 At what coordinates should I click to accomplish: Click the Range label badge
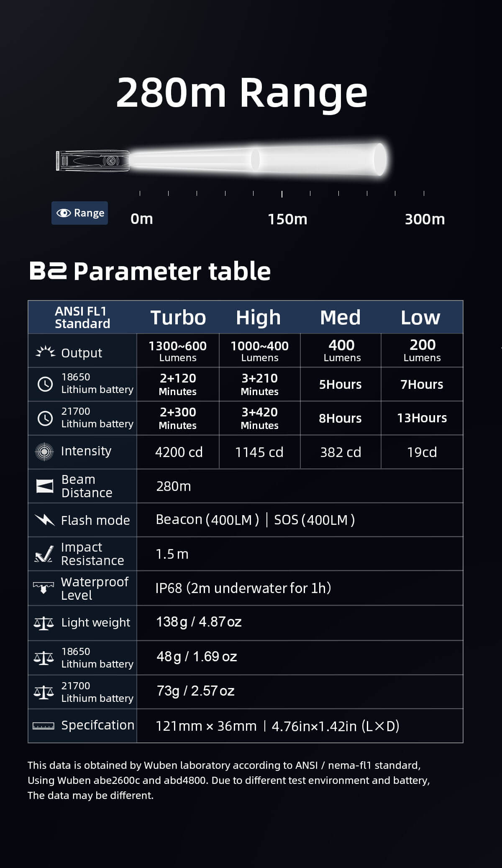pyautogui.click(x=80, y=213)
